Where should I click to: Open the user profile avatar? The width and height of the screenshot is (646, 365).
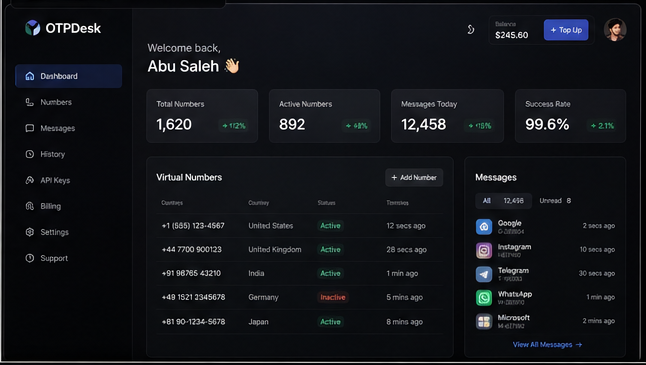point(615,30)
